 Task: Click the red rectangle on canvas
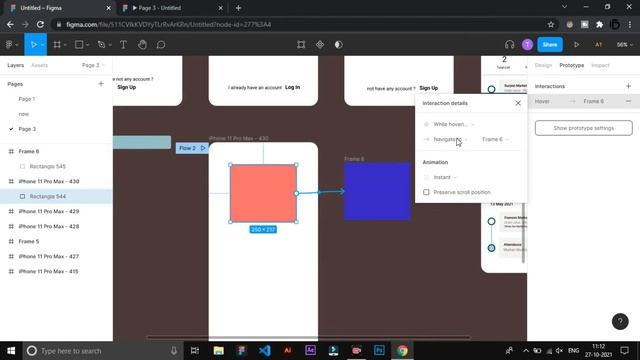(263, 193)
